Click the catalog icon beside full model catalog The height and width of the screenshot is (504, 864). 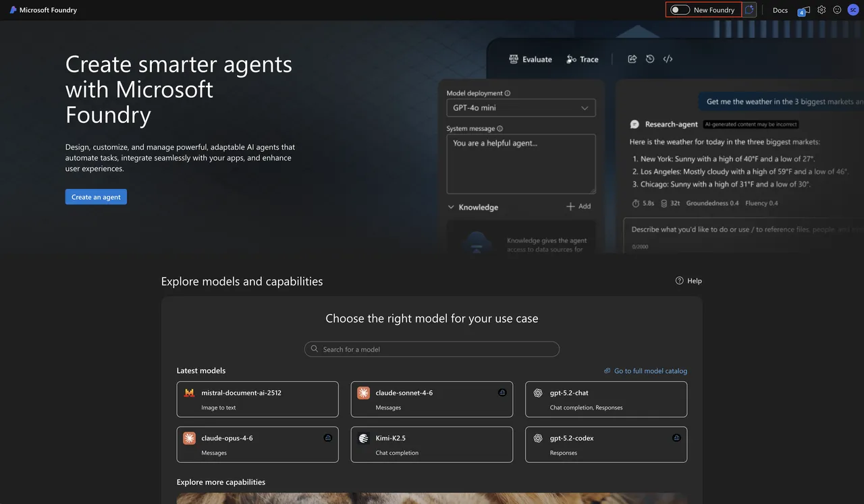pyautogui.click(x=607, y=371)
